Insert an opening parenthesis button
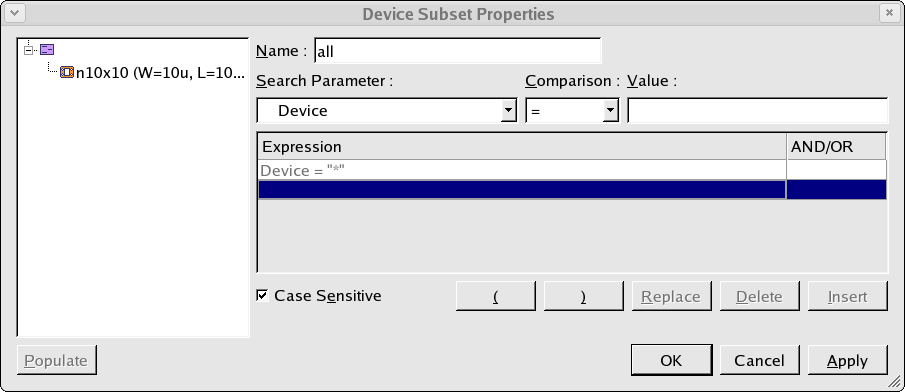The height and width of the screenshot is (392, 905). tap(496, 296)
